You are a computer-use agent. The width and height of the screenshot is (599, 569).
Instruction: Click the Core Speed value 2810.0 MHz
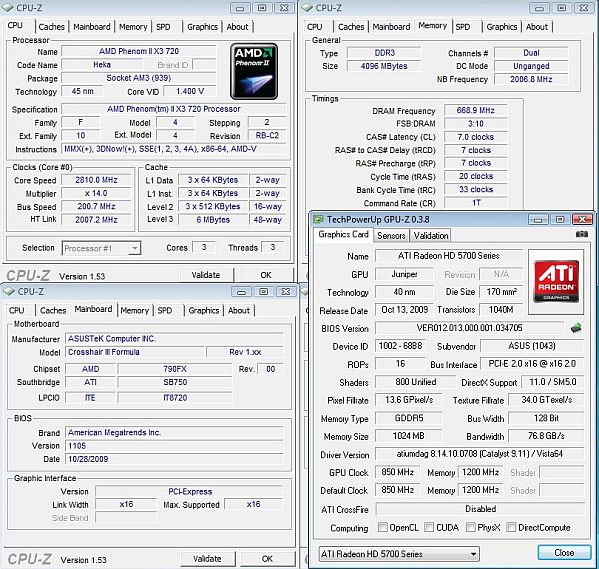96,180
